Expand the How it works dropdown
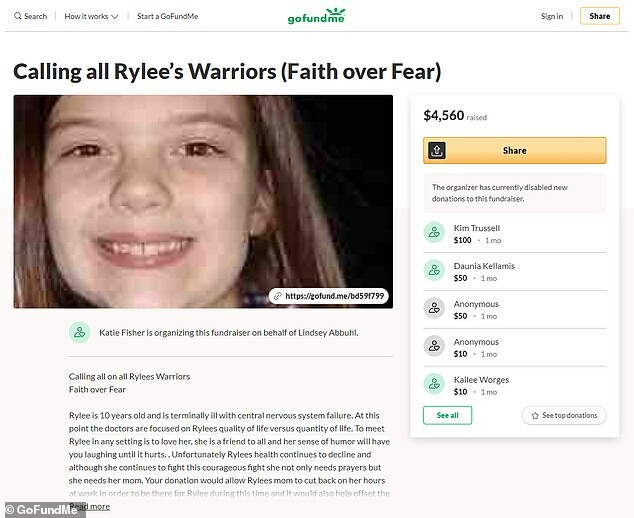Image resolution: width=634 pixels, height=518 pixels. tap(91, 16)
